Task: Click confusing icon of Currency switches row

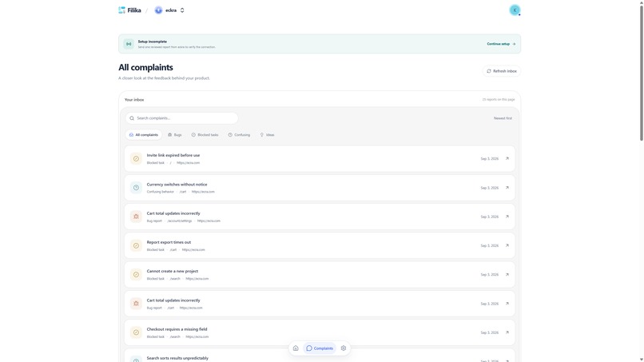Action: (x=136, y=188)
